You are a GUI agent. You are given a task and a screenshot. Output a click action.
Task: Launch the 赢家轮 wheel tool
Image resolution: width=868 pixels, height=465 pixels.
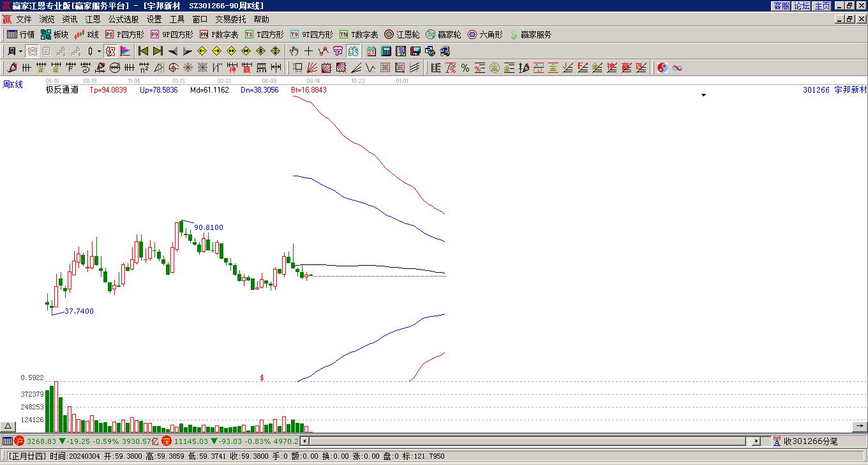[443, 34]
